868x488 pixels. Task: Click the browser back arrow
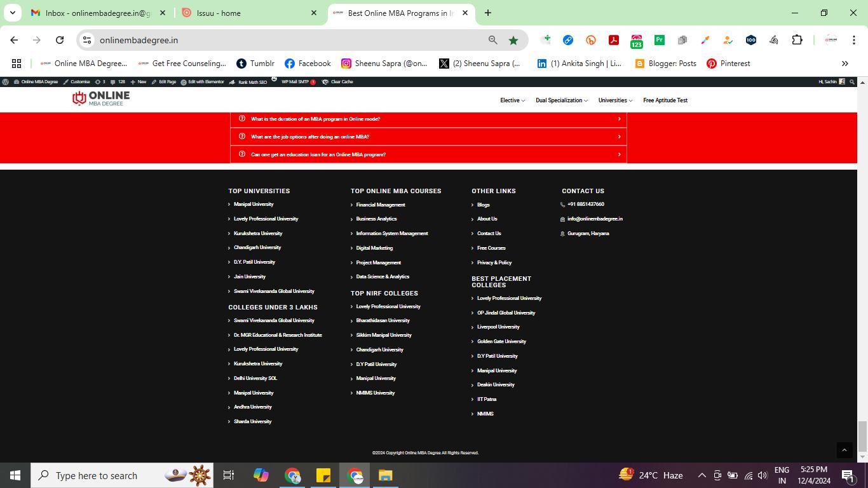click(14, 40)
